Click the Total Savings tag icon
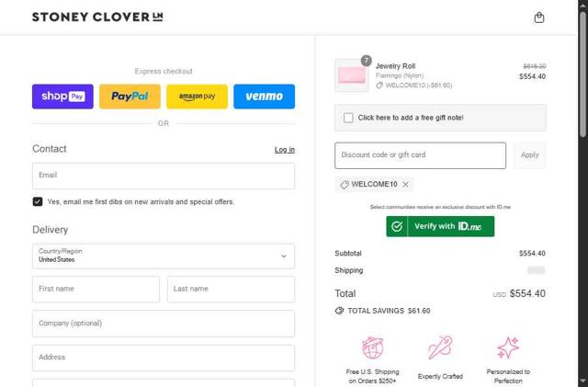The image size is (588, 387). [339, 311]
